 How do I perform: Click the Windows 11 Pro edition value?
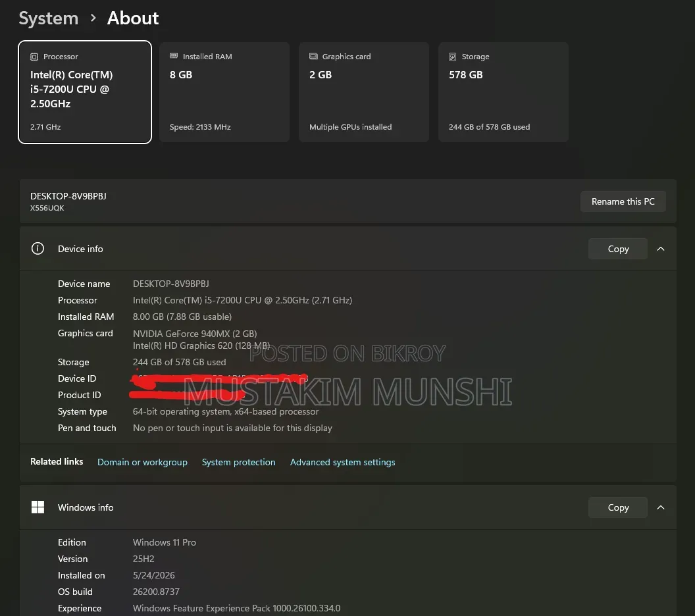point(165,542)
